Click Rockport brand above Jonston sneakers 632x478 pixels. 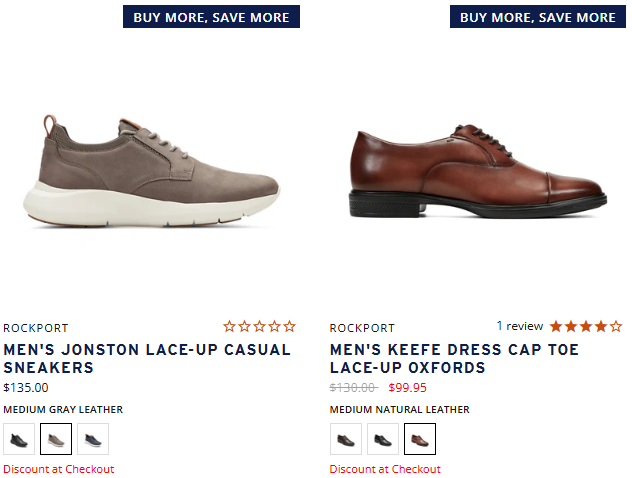(35, 328)
